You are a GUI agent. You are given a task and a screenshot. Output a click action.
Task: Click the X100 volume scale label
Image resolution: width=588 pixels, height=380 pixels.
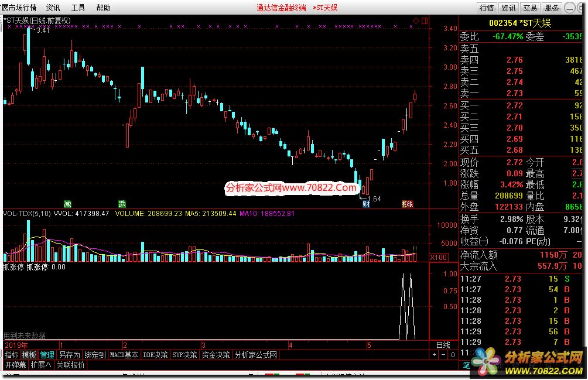click(x=439, y=258)
